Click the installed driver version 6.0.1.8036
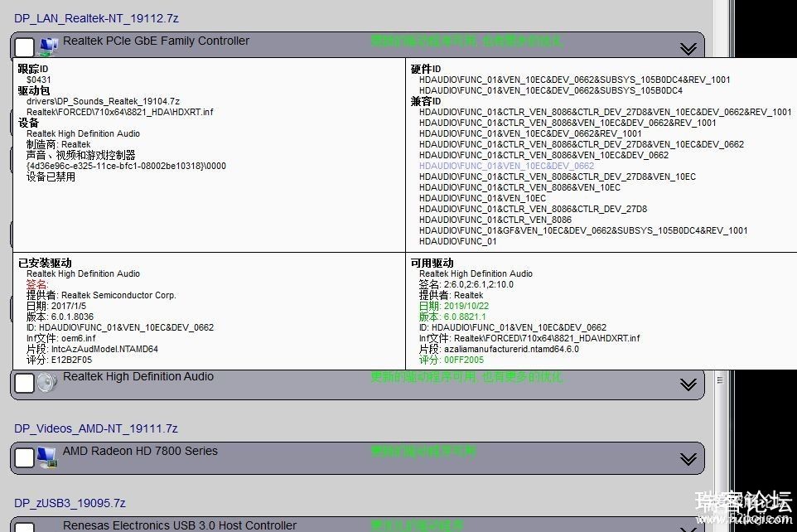Viewport: 797px width, 532px height. 72,317
